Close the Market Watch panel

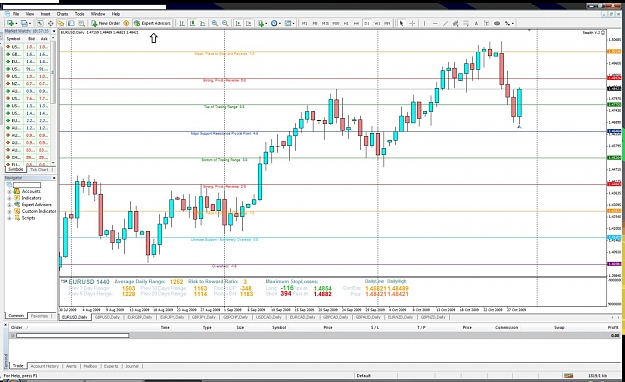pyautogui.click(x=53, y=31)
